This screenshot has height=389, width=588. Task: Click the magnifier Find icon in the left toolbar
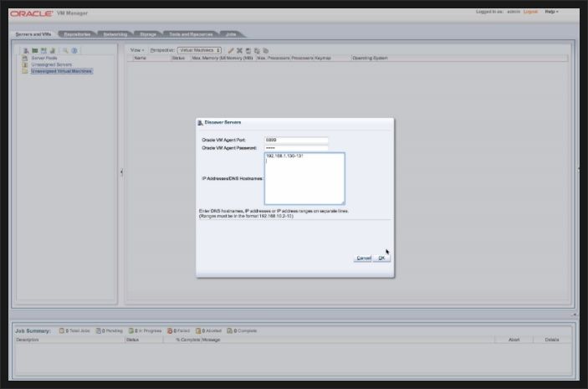point(65,51)
